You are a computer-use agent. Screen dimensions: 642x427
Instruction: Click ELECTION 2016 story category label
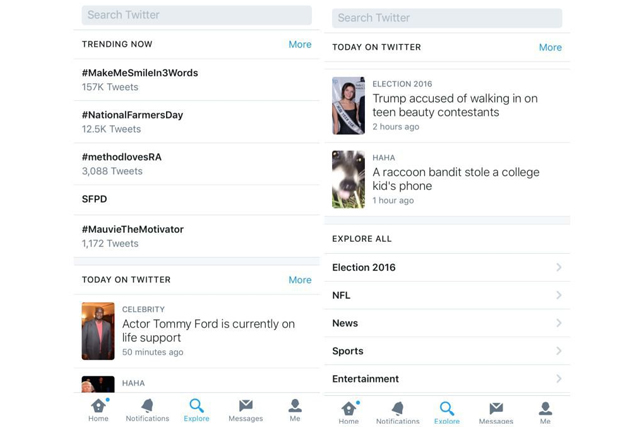(402, 84)
